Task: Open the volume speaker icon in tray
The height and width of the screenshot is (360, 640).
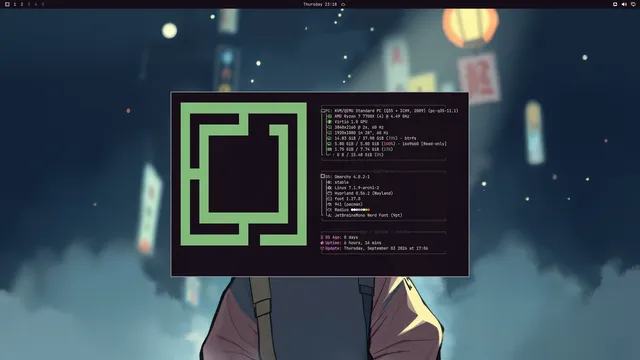Action: pos(624,4)
